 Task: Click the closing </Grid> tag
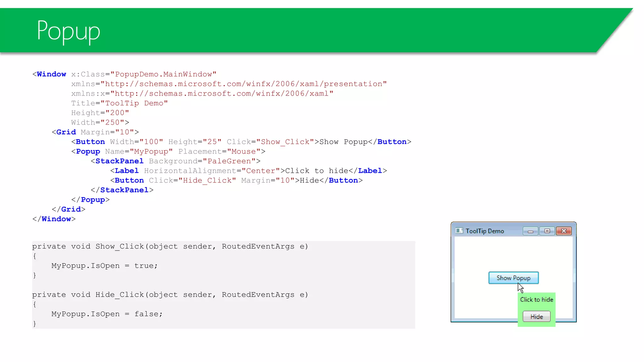click(x=69, y=209)
